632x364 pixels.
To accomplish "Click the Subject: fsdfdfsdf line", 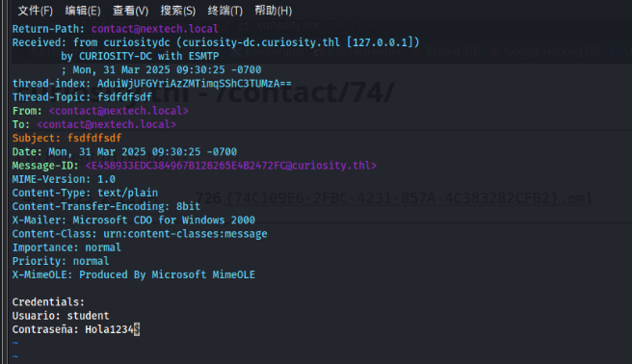I will click(x=66, y=139).
